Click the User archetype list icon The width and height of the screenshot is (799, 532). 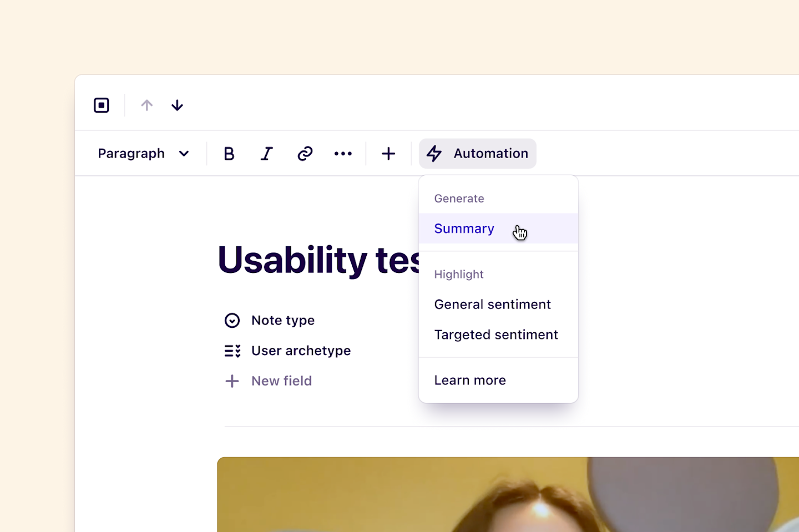tap(232, 351)
